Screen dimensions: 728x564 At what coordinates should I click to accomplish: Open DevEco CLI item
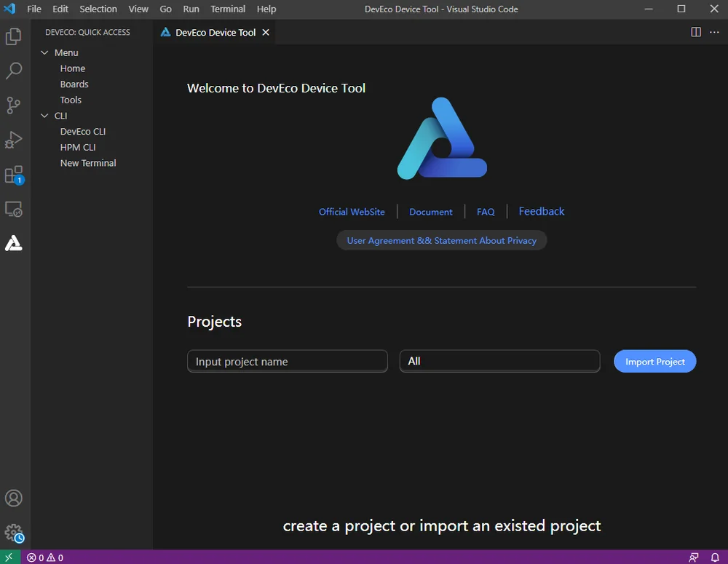point(83,132)
